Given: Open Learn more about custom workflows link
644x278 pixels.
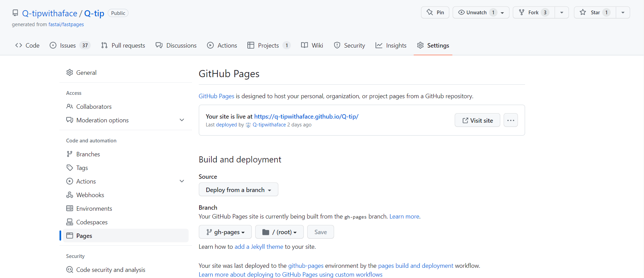Looking at the screenshot, I should pyautogui.click(x=291, y=275).
